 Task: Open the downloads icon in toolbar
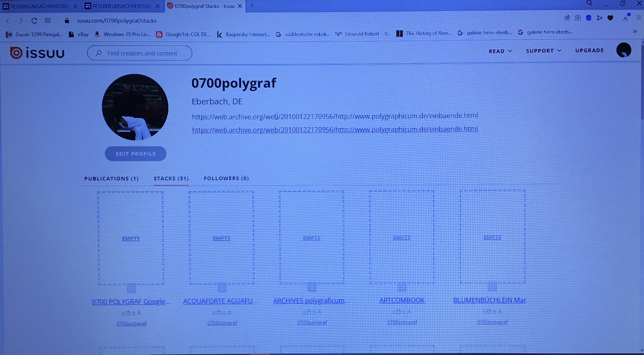[x=625, y=18]
